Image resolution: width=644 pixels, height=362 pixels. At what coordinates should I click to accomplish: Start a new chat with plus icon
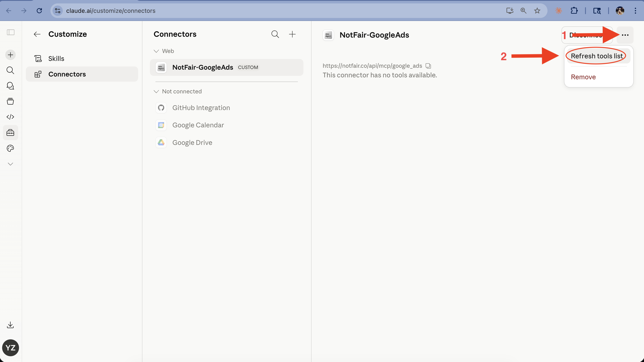pyautogui.click(x=10, y=55)
